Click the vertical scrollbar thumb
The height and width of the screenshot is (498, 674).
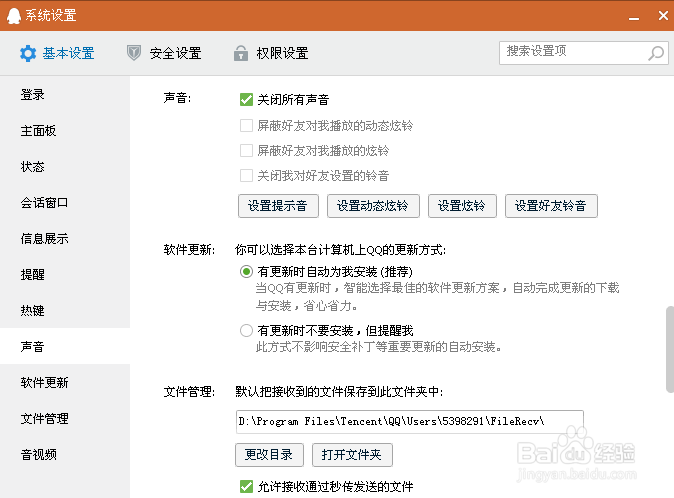(670, 349)
